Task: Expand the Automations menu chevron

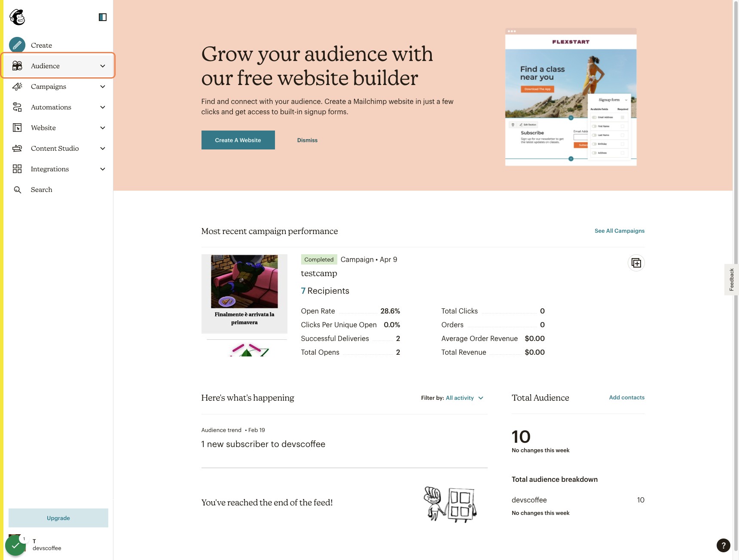Action: coord(103,107)
